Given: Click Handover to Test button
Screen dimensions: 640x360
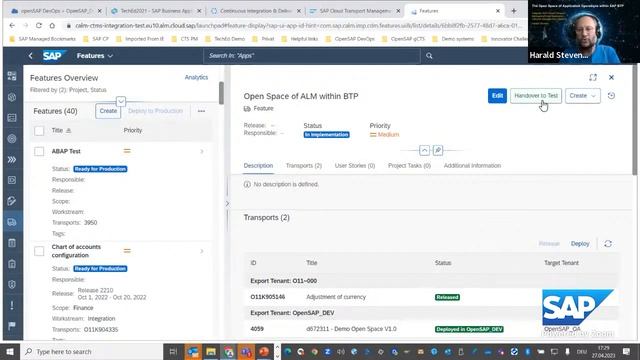Looking at the screenshot, I should click(536, 96).
